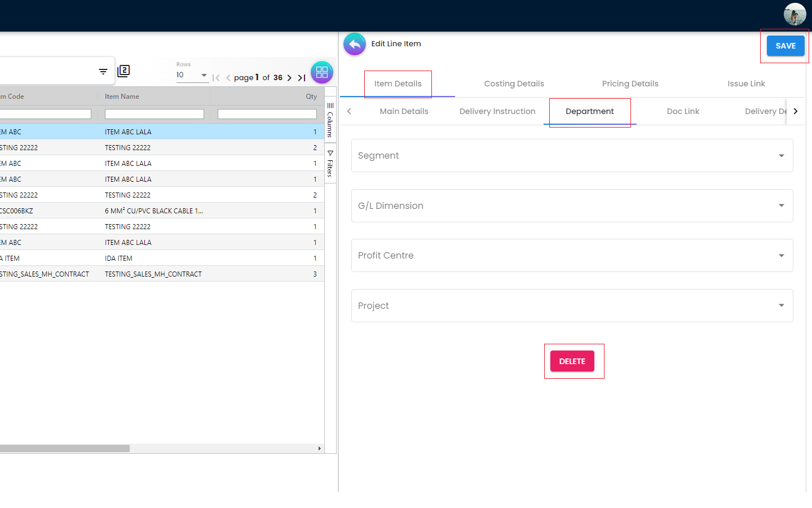
Task: Click the back arrow beside Edit Line Item
Action: [355, 44]
